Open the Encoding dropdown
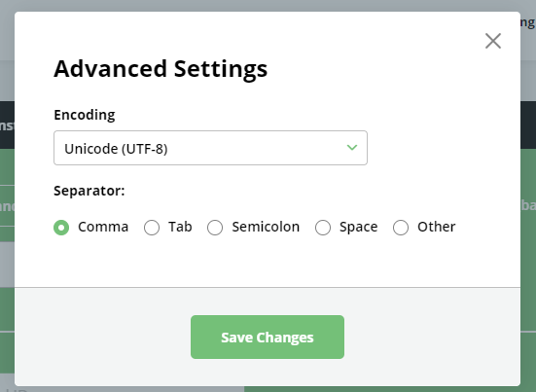This screenshot has width=536, height=392. pyautogui.click(x=210, y=148)
